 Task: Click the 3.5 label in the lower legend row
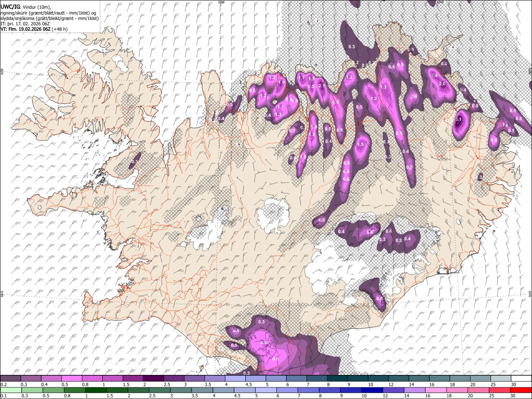tap(194, 396)
